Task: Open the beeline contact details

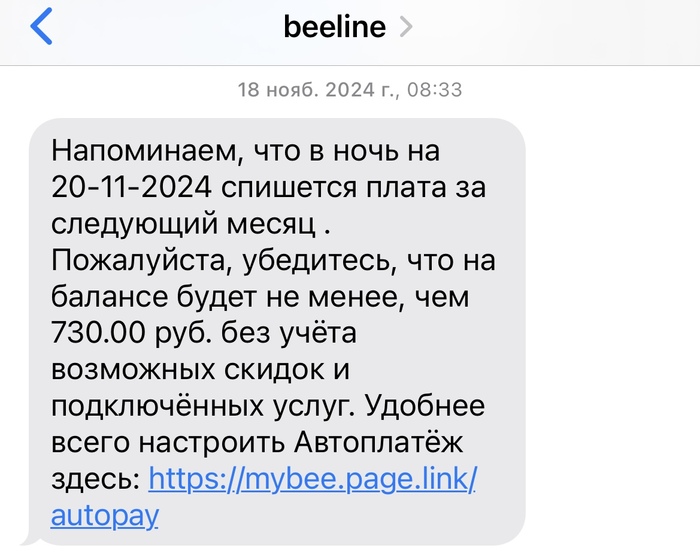Action: click(334, 27)
